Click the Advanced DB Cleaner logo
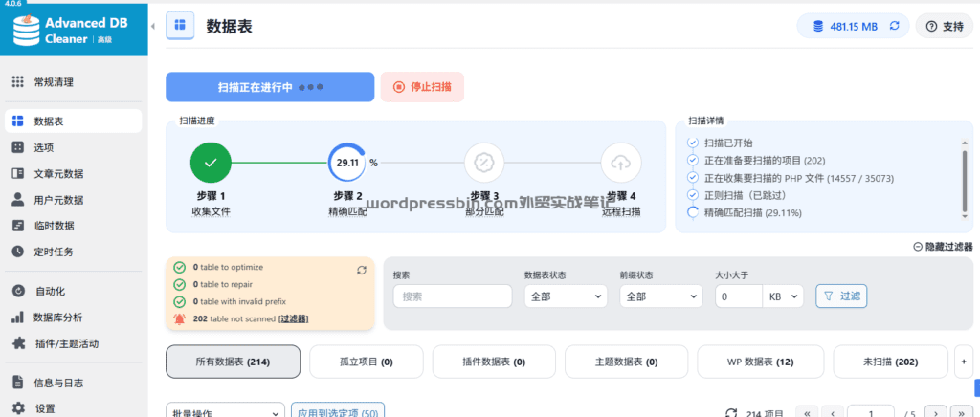Viewport: 980px width, 417px height. click(74, 30)
